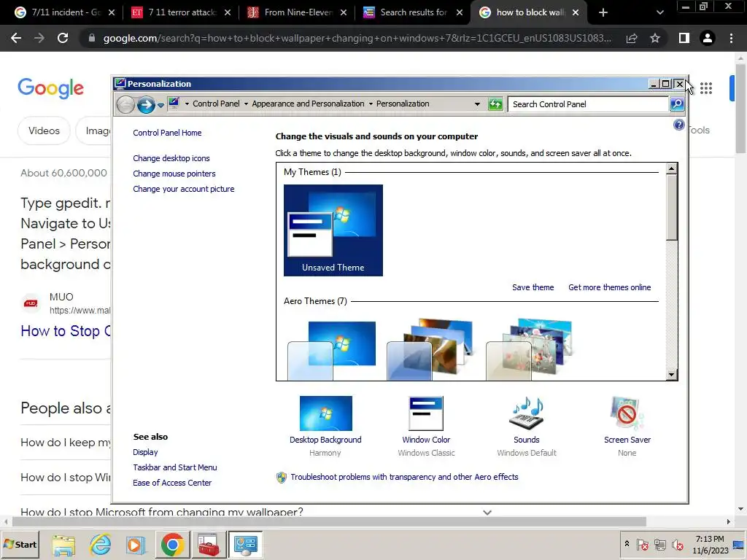Click Change desktop icons link
The height and width of the screenshot is (560, 747).
pyautogui.click(x=171, y=158)
